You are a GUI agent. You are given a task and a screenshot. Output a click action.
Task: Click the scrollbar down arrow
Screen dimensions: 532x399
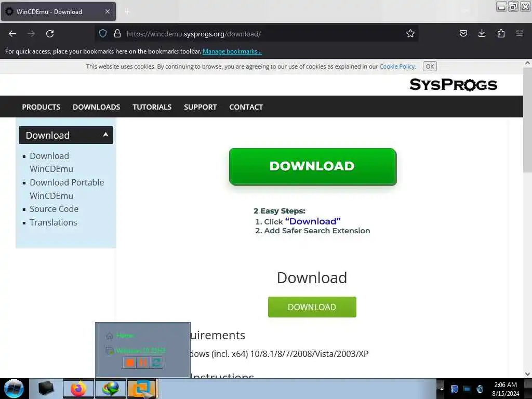[x=527, y=374]
